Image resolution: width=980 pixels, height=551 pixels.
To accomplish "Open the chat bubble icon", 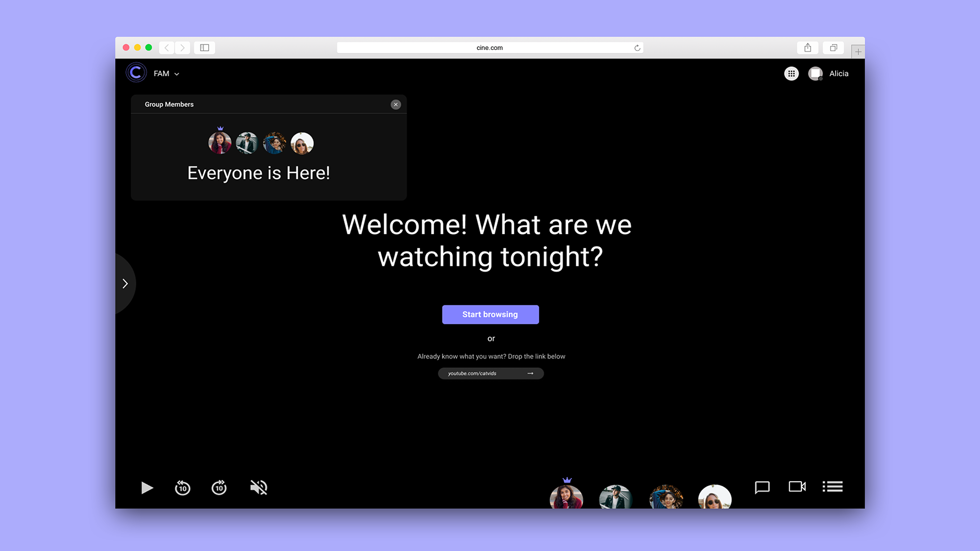I will tap(762, 487).
